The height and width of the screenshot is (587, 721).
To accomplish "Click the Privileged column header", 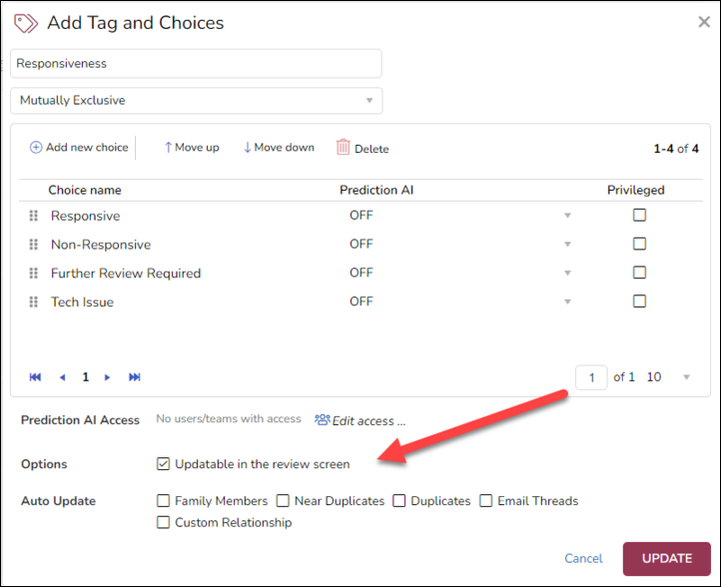I will point(635,190).
